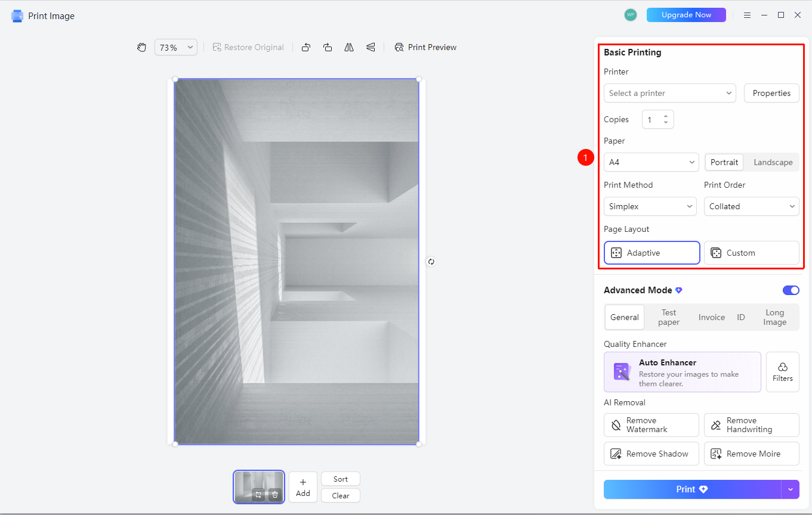This screenshot has width=812, height=515.
Task: Expand the Simplex print method dropdown
Action: (x=650, y=206)
